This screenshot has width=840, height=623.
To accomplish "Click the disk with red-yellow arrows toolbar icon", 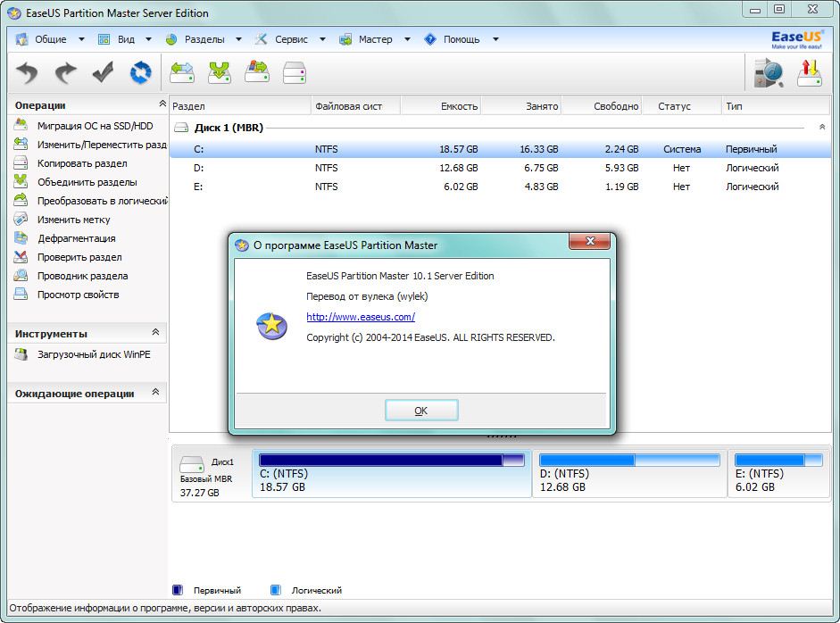I will (810, 73).
